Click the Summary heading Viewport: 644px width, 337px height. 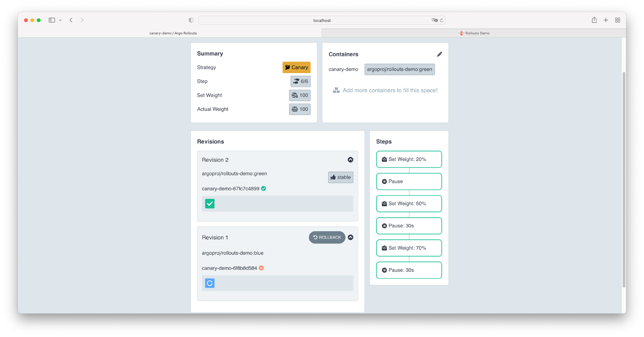[210, 54]
